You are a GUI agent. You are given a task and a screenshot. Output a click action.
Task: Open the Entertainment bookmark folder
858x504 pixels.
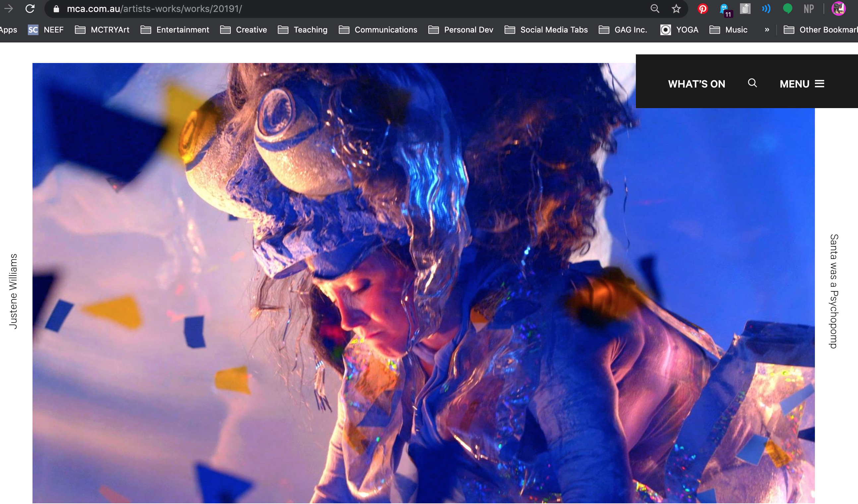(x=175, y=30)
